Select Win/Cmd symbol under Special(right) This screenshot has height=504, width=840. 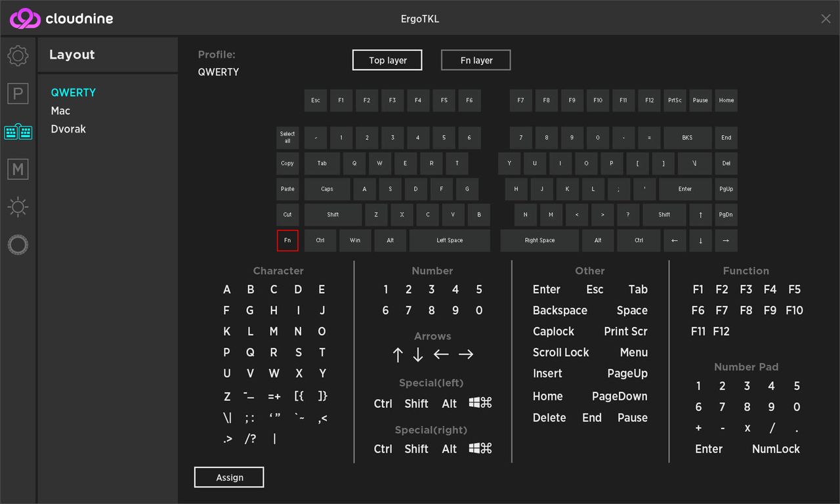tap(480, 448)
